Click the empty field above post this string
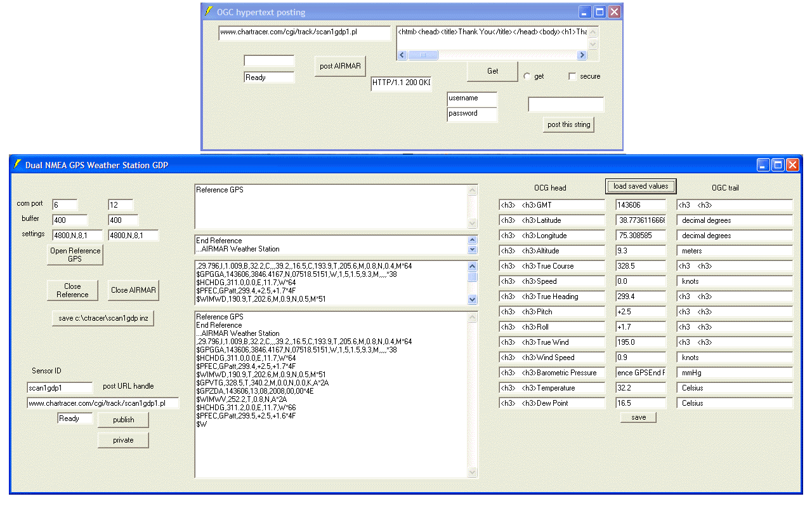812x508 pixels. tap(566, 104)
